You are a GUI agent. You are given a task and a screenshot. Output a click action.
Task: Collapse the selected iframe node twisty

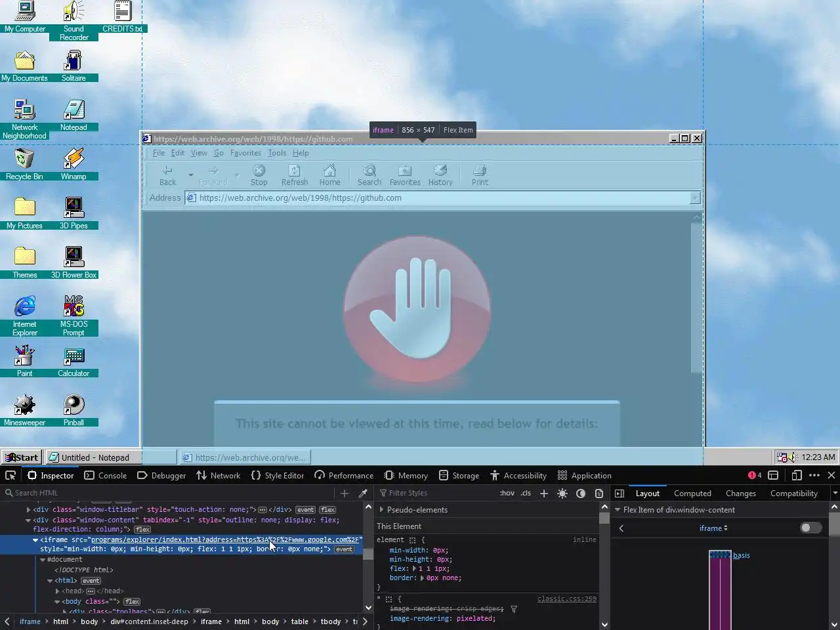(35, 539)
